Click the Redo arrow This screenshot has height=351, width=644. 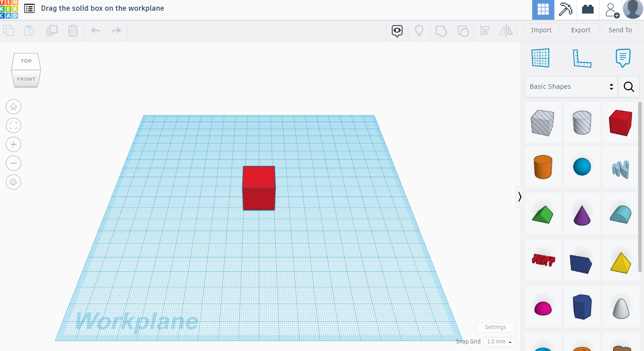[x=116, y=30]
